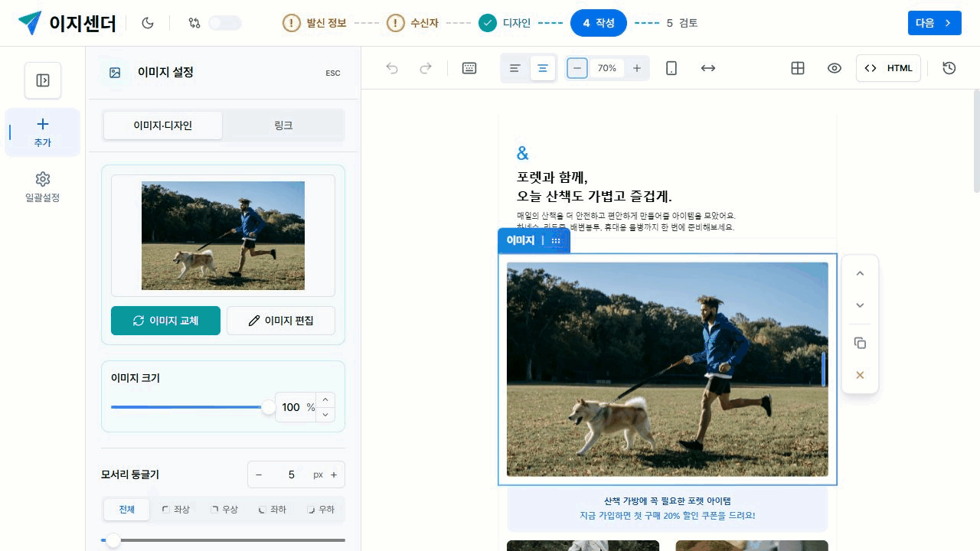The height and width of the screenshot is (551, 980).
Task: Click the 이미지 block label
Action: (521, 240)
